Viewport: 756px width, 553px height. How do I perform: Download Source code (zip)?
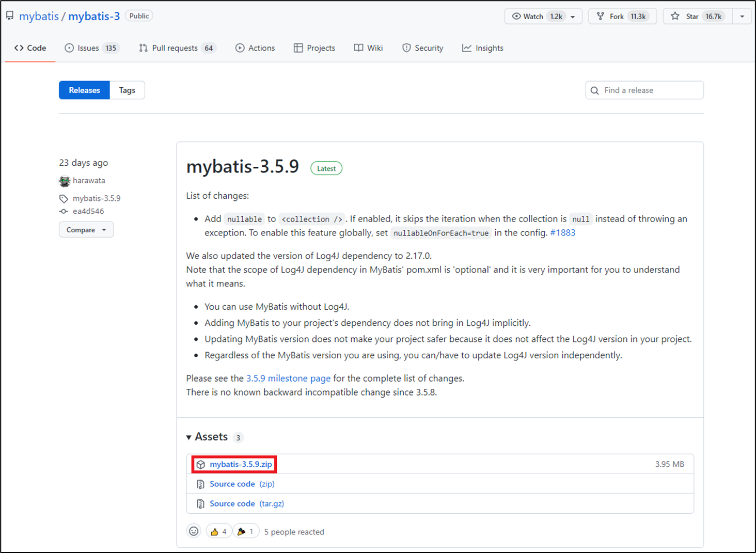242,484
